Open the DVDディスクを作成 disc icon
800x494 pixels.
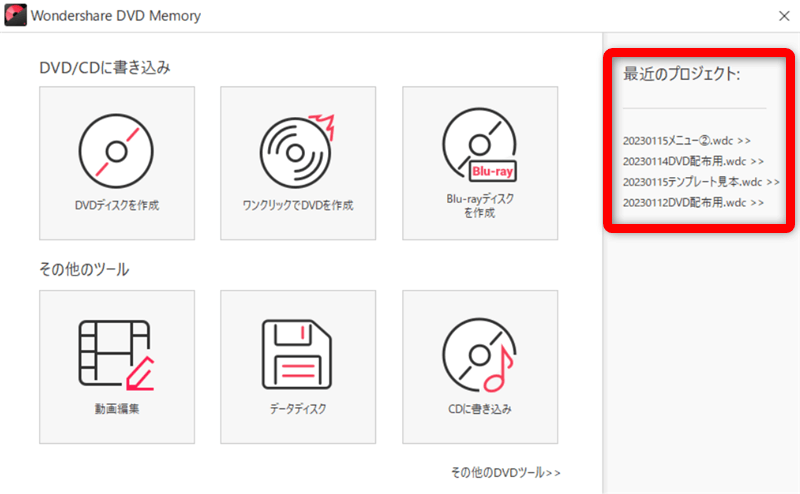116,151
